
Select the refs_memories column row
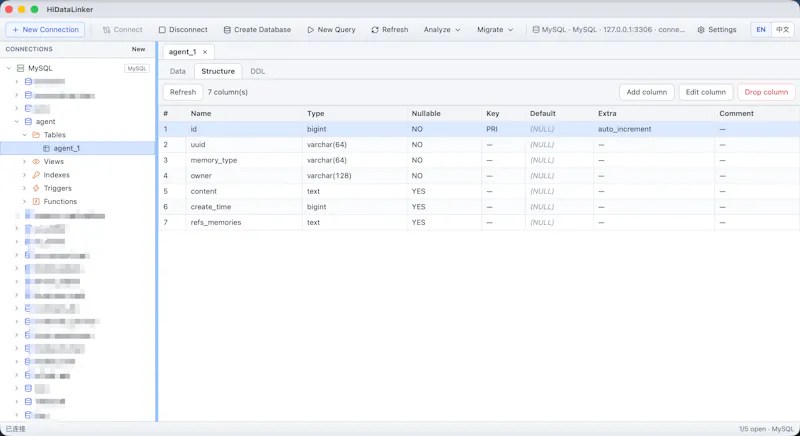[479, 222]
